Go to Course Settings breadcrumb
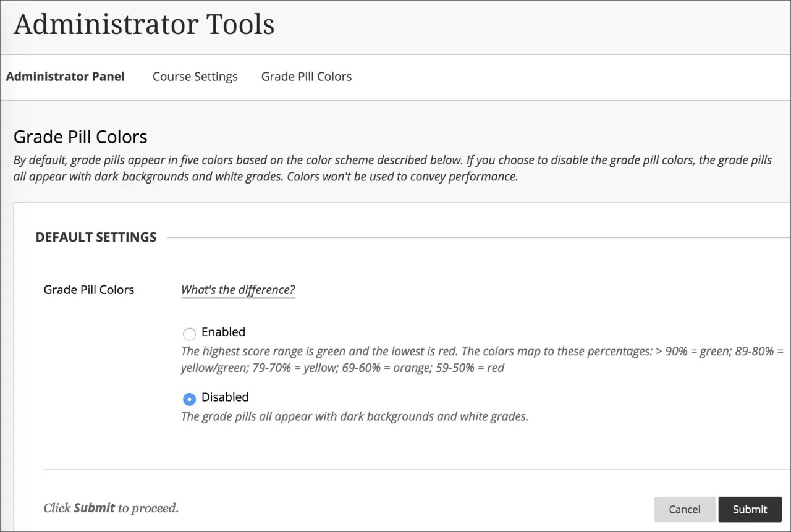 click(195, 77)
